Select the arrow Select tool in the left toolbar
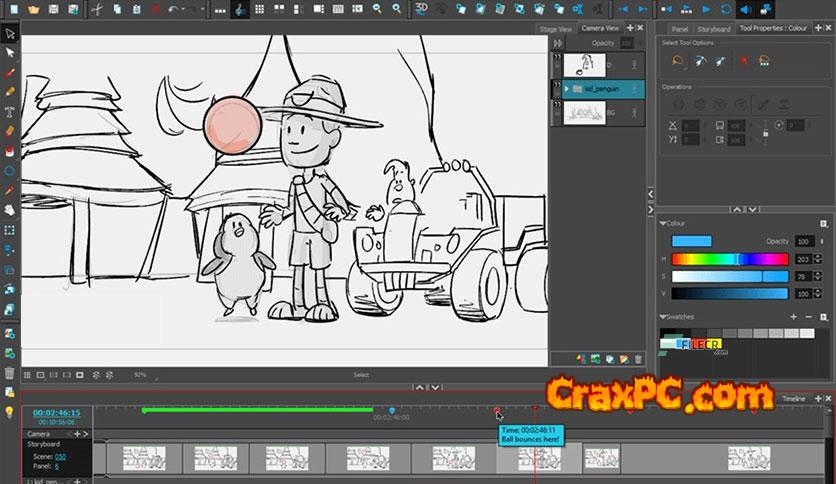 [10, 35]
